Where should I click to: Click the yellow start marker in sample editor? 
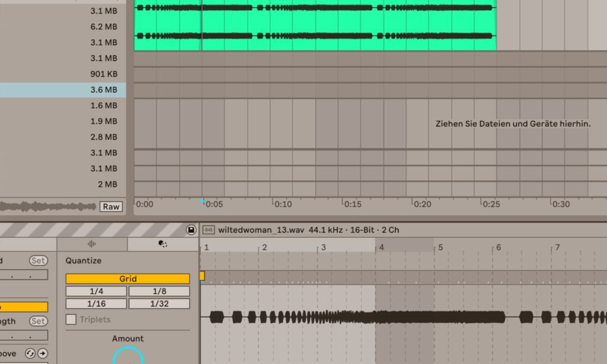(202, 276)
